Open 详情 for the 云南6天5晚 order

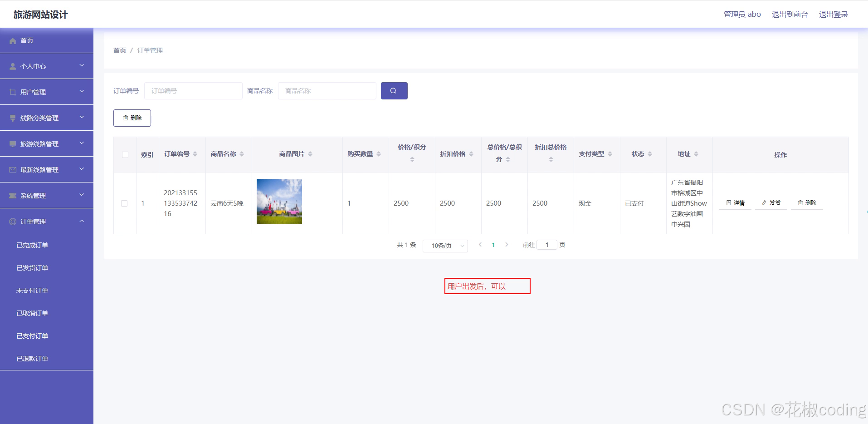736,203
